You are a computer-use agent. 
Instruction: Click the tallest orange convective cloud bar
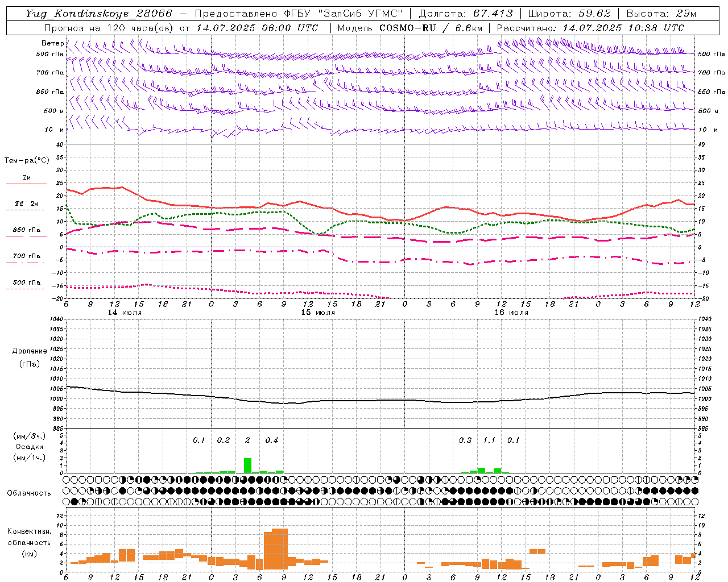[280, 549]
